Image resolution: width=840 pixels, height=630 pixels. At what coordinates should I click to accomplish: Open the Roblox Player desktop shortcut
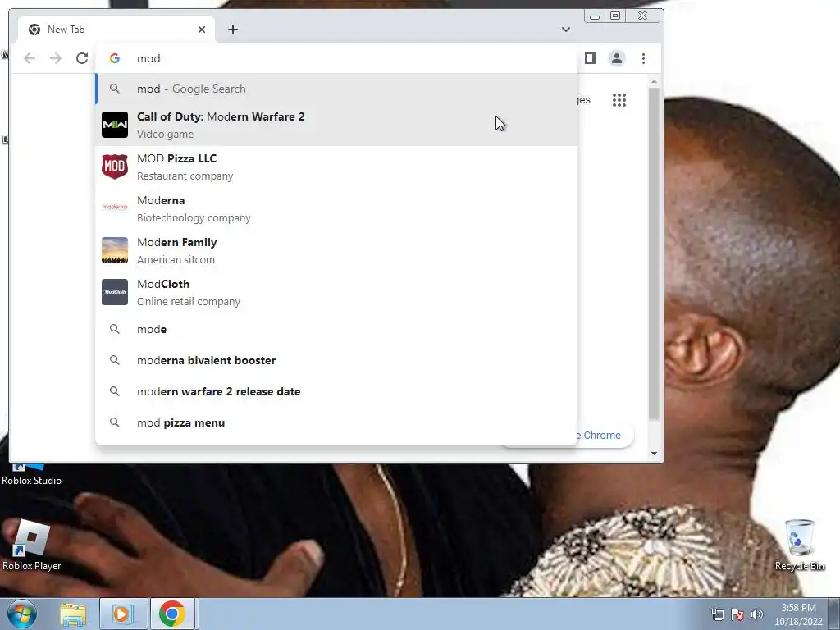tap(31, 545)
